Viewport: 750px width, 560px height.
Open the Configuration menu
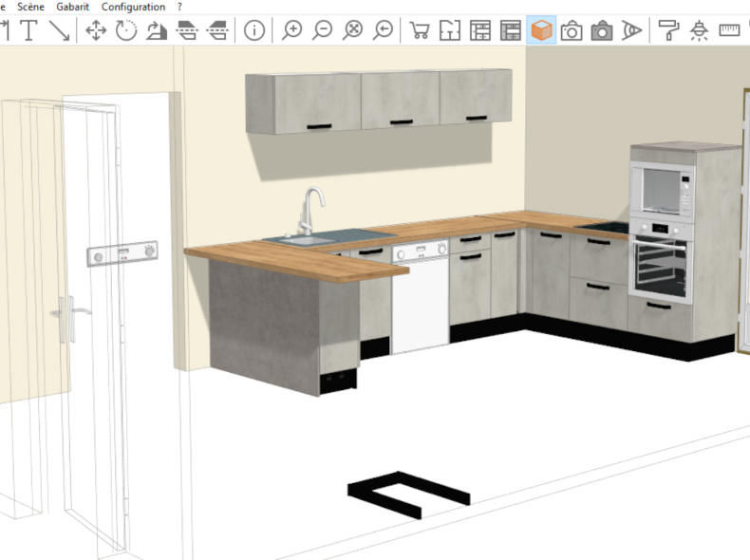coord(133,7)
